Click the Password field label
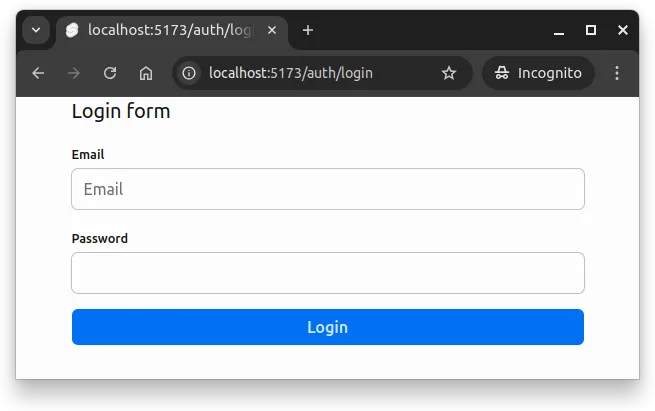This screenshot has height=411, width=655. tap(100, 239)
